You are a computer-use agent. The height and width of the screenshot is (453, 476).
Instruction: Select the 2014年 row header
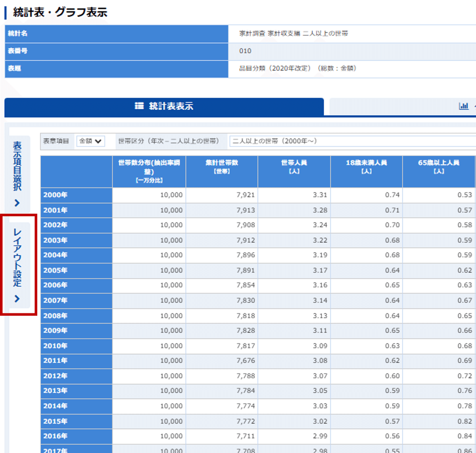click(x=77, y=406)
